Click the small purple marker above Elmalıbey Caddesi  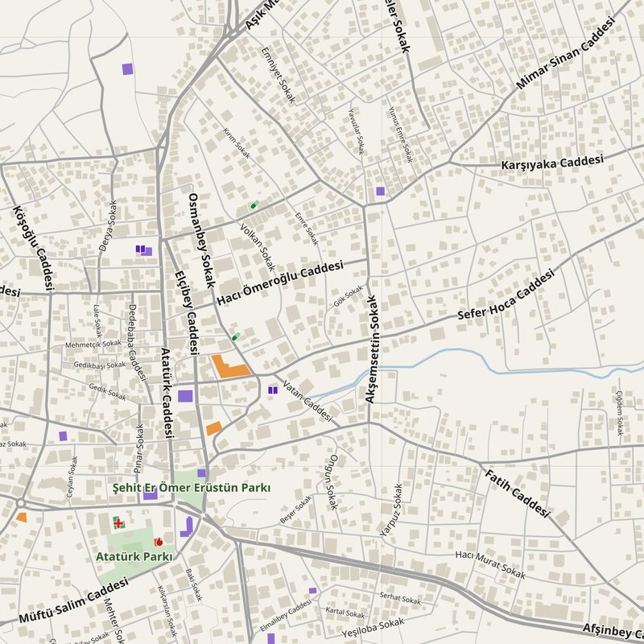click(x=312, y=591)
